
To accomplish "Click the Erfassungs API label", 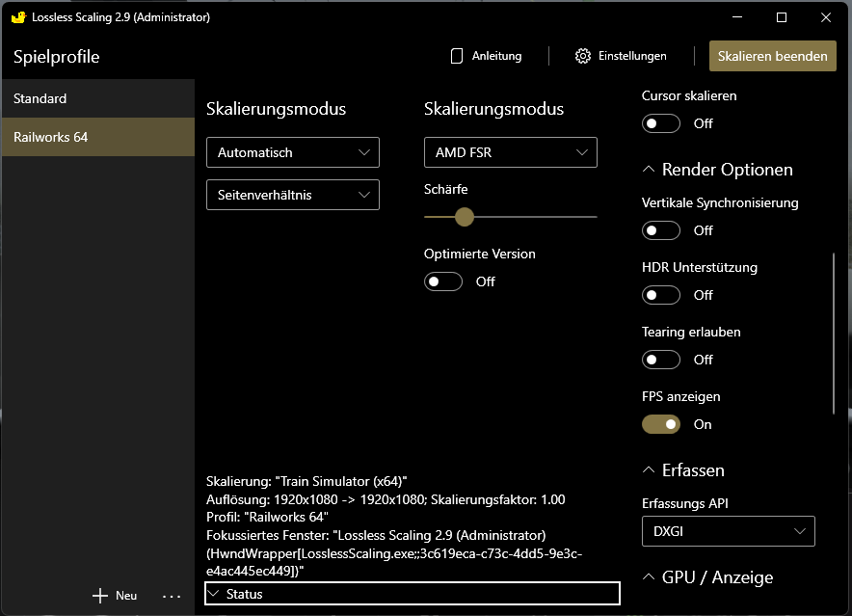I will [x=684, y=503].
